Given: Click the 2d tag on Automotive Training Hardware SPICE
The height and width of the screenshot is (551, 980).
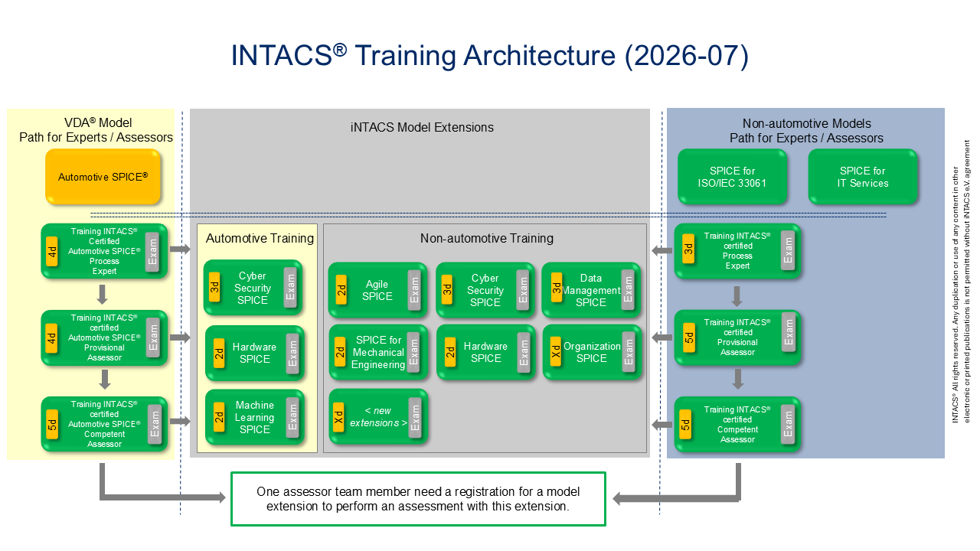Looking at the screenshot, I should [x=219, y=353].
